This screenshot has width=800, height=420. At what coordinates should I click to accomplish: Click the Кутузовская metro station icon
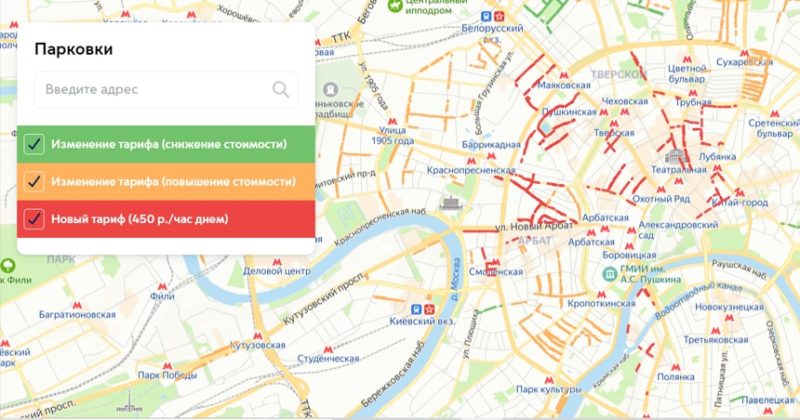tap(258, 336)
